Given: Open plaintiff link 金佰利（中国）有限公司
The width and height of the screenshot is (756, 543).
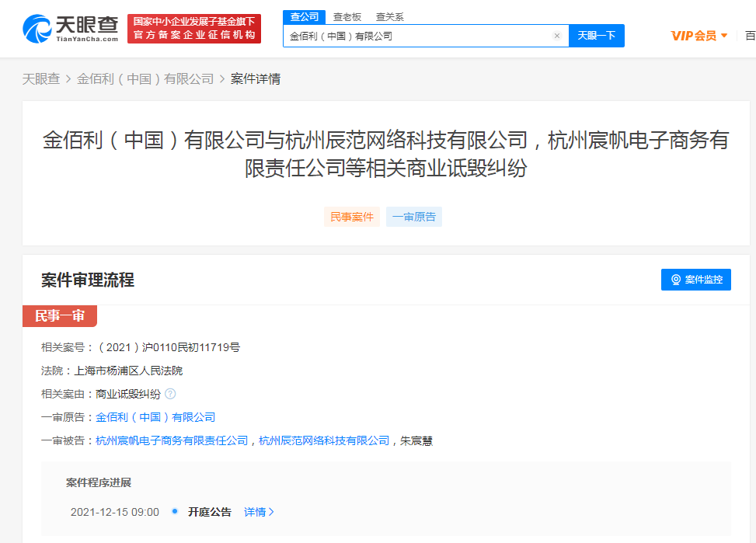Looking at the screenshot, I should click(x=155, y=417).
